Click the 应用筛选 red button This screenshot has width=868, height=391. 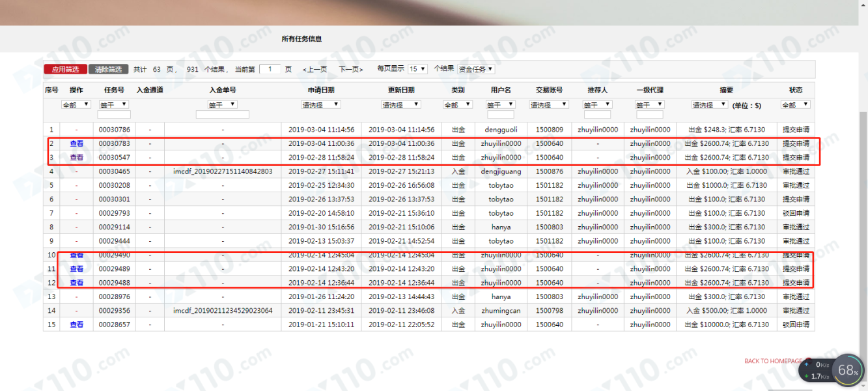click(65, 69)
